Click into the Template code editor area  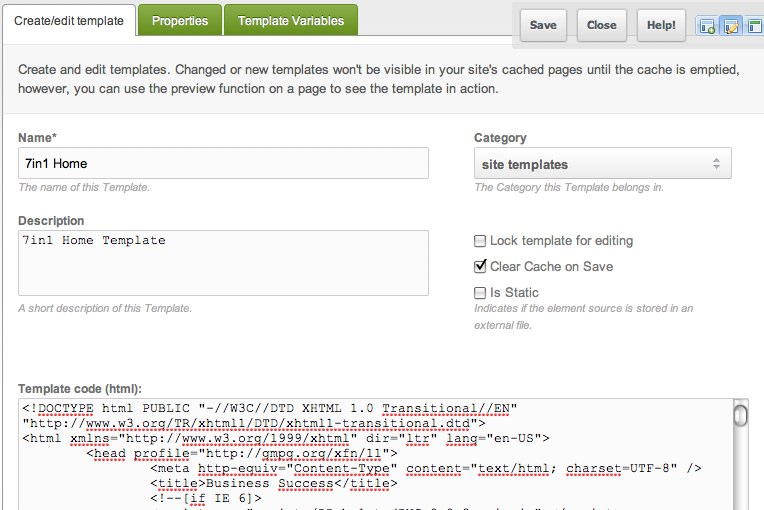click(x=375, y=454)
